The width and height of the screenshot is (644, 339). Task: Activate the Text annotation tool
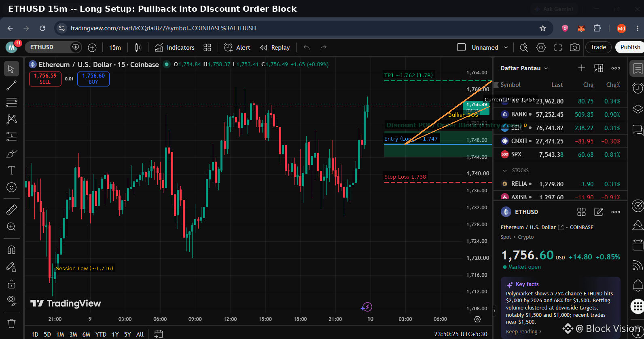[11, 171]
